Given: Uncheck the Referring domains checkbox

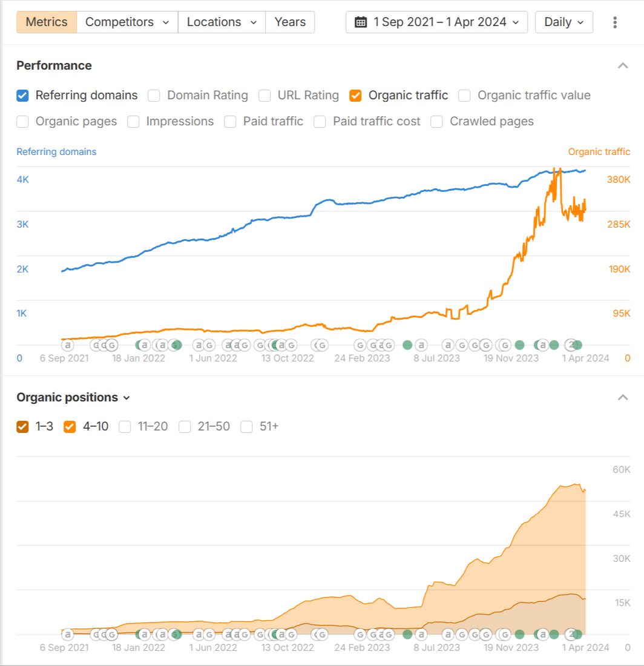Looking at the screenshot, I should pos(23,96).
